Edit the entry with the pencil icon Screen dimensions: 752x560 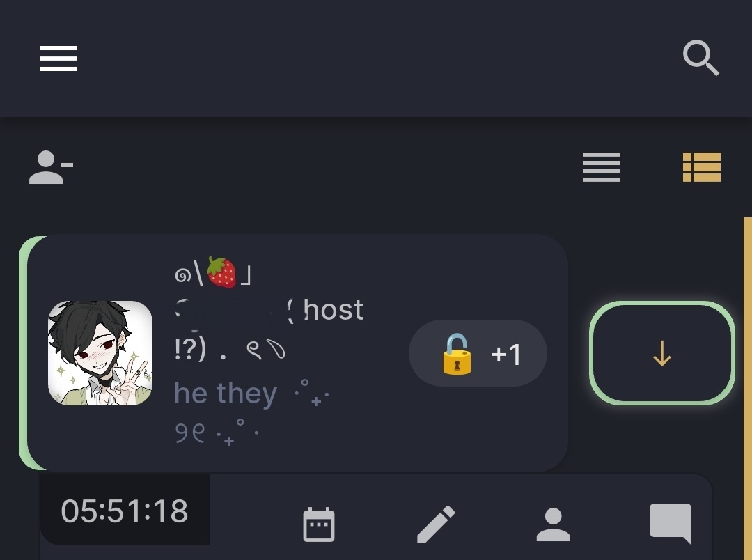click(x=435, y=524)
